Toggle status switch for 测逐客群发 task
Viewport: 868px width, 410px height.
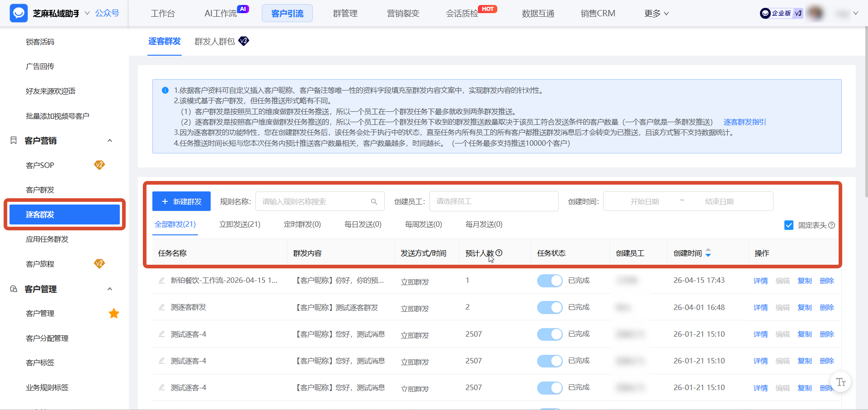pyautogui.click(x=550, y=307)
